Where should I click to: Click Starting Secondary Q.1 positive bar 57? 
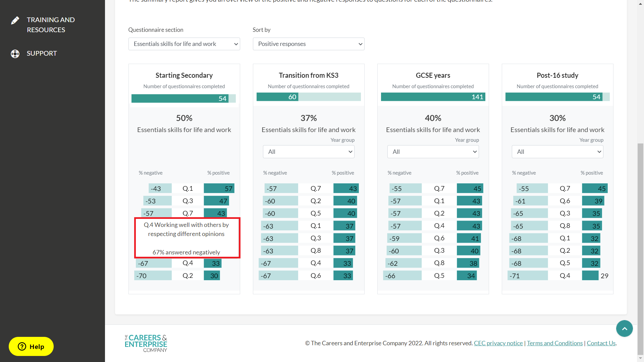click(x=219, y=188)
